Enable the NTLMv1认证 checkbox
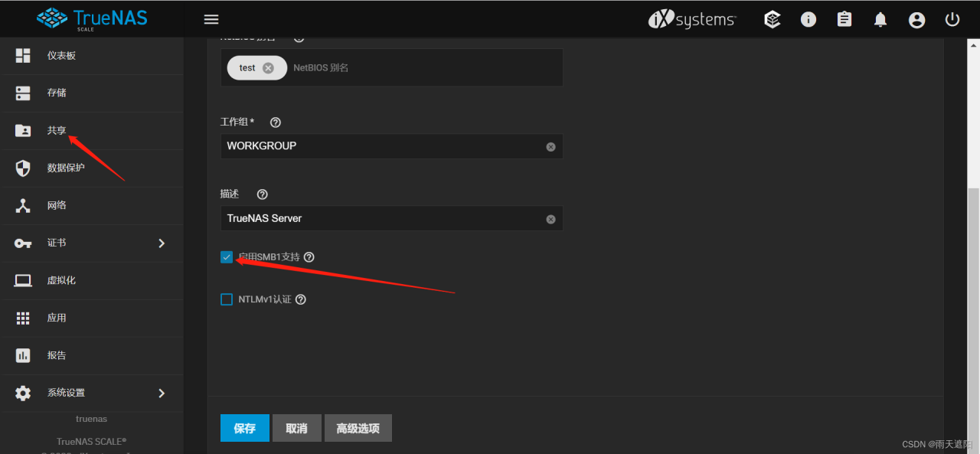Screen dimensions: 980x454 click(227, 299)
